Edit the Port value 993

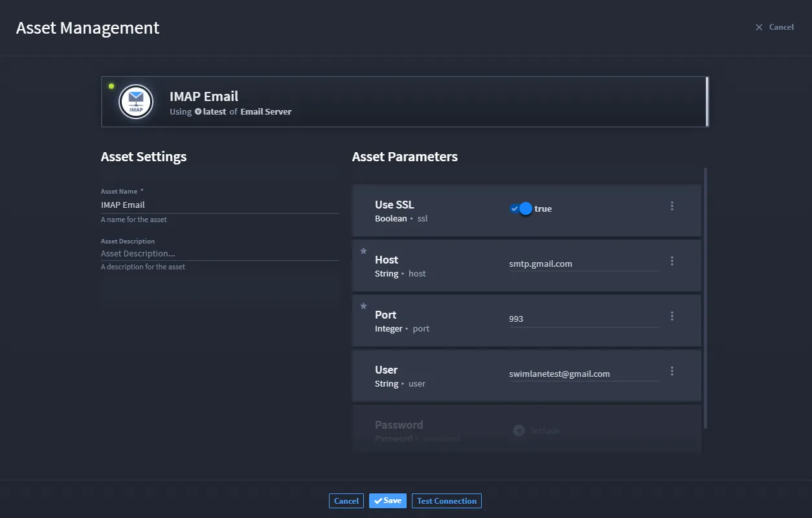584,319
